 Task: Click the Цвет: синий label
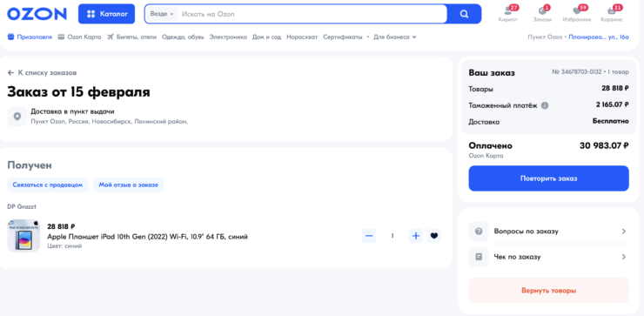pos(64,245)
